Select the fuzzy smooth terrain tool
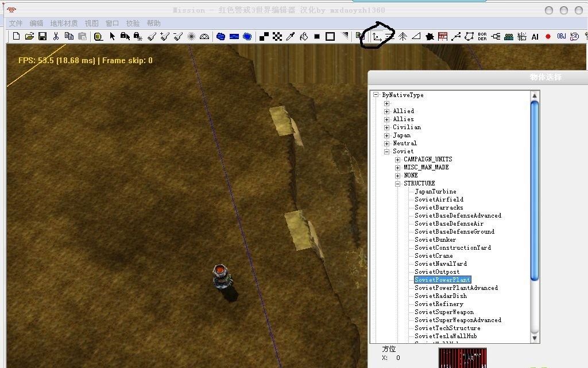The width and height of the screenshot is (588, 368). (x=191, y=36)
